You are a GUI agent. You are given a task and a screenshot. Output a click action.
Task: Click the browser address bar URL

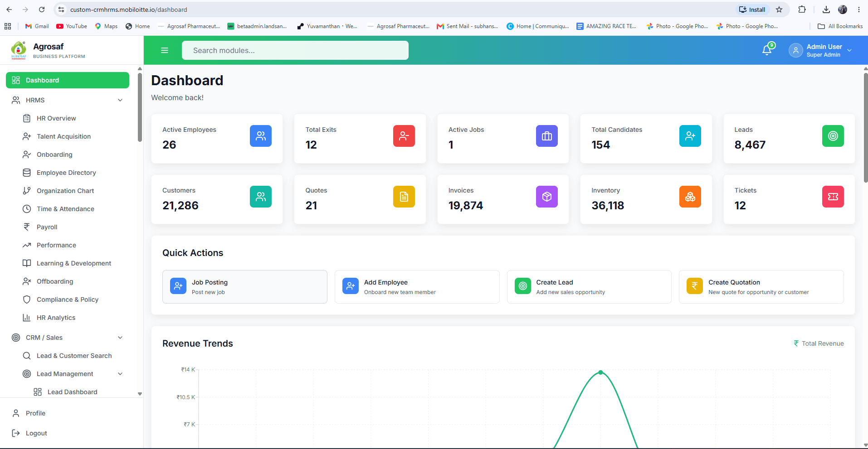(x=128, y=10)
